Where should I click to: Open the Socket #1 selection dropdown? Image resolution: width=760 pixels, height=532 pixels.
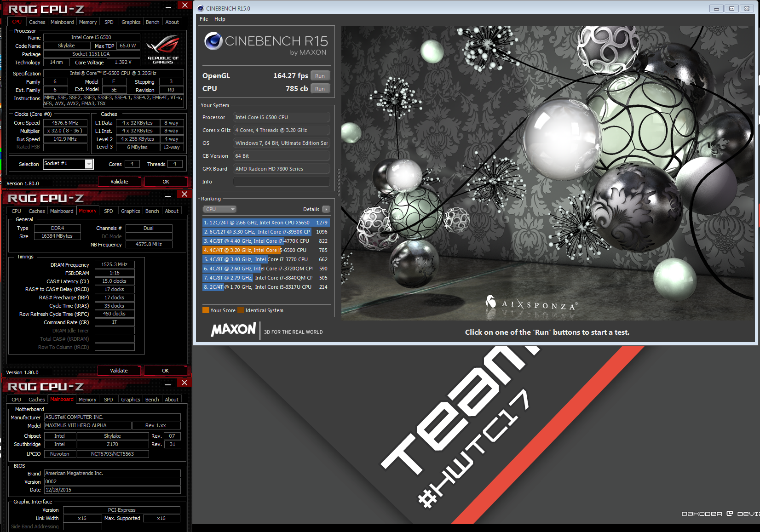pos(89,164)
